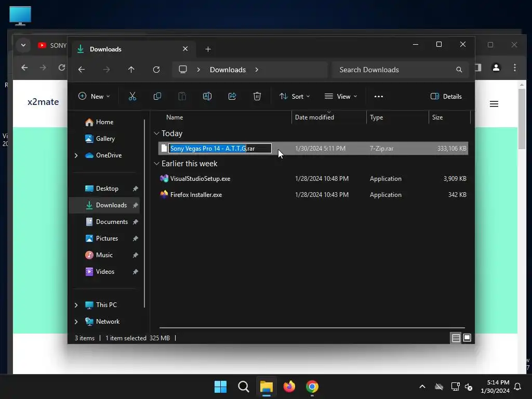Close the Downloads tab
Image resolution: width=532 pixels, height=399 pixels.
[185, 49]
